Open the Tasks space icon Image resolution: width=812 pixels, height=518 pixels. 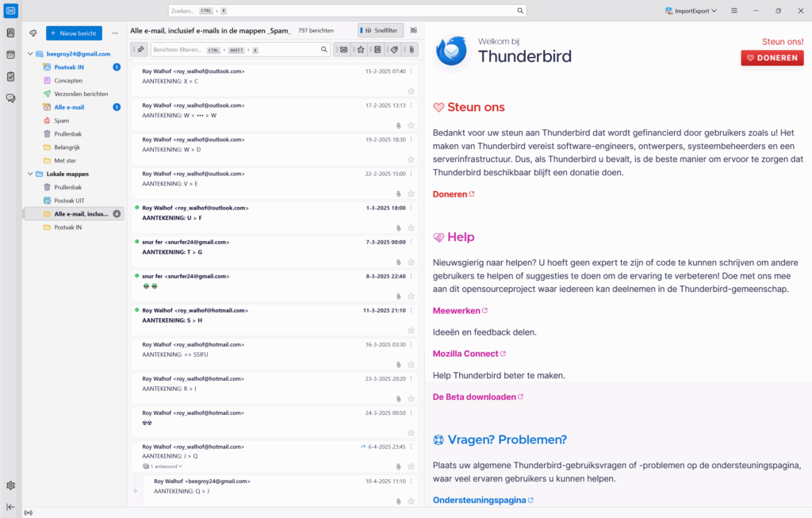10,77
